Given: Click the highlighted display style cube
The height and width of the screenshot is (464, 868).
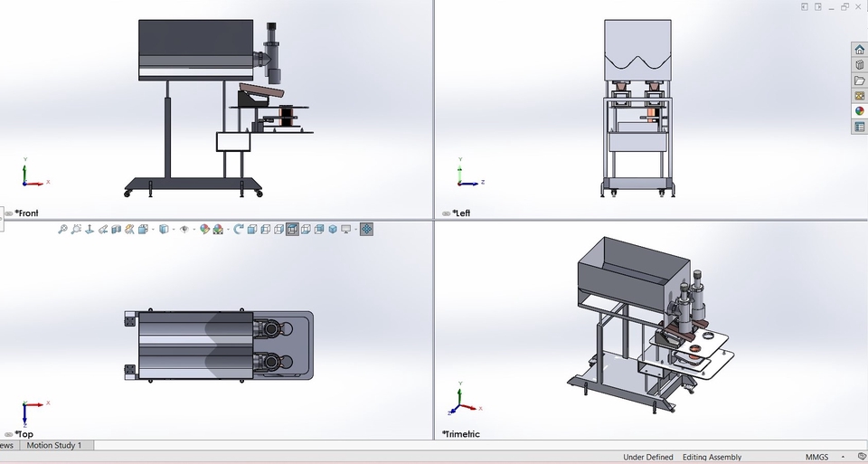Looking at the screenshot, I should (x=292, y=229).
